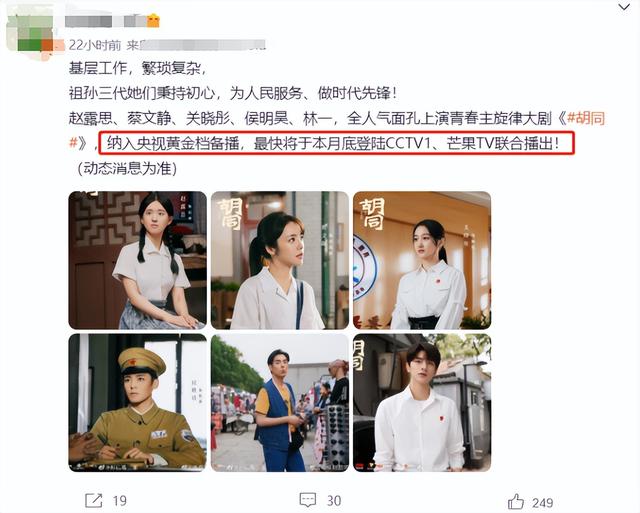640x513 pixels.
Task: Open the comments speech bubble icon
Action: pyautogui.click(x=307, y=500)
